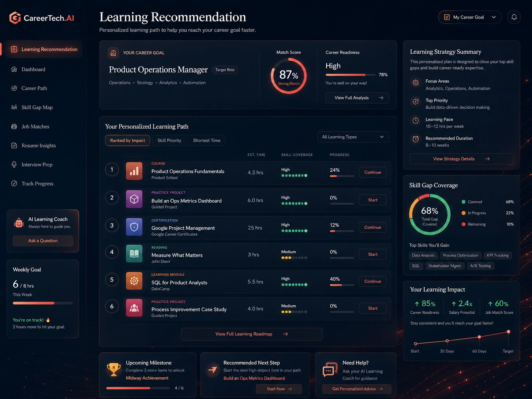The height and width of the screenshot is (399, 532).
Task: Click the Build an Ops Metrics Dashboard link
Action: pyautogui.click(x=254, y=378)
